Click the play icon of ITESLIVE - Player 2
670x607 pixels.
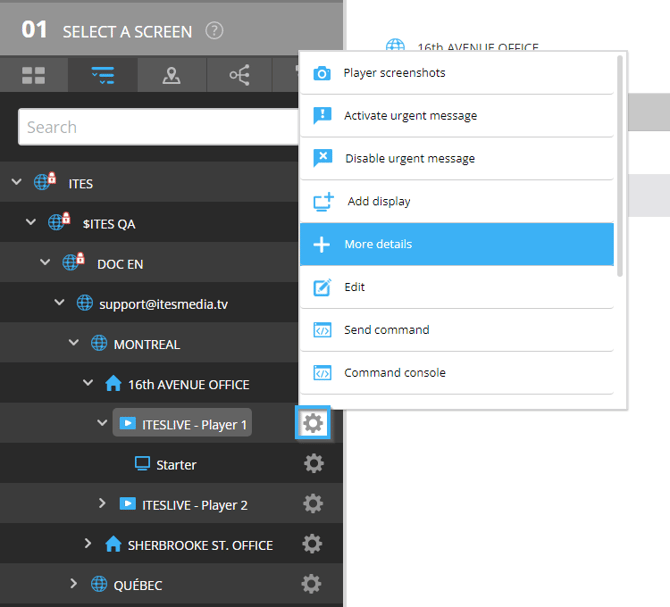(x=127, y=503)
